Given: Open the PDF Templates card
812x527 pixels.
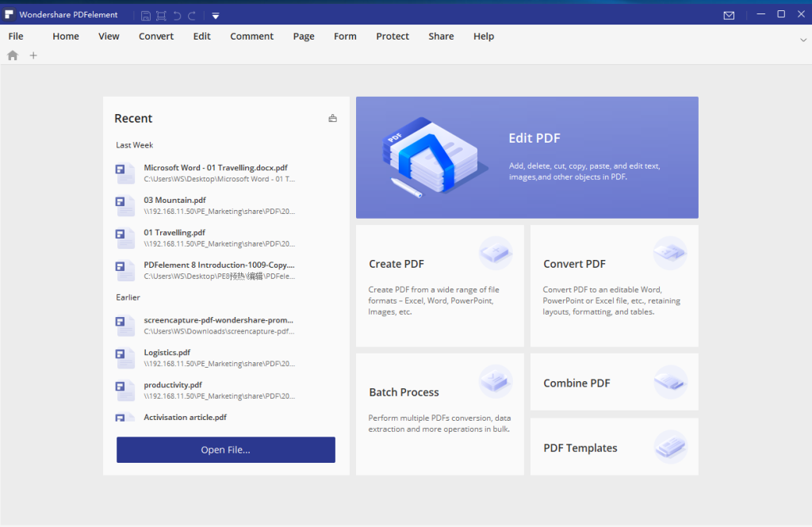Looking at the screenshot, I should point(614,448).
